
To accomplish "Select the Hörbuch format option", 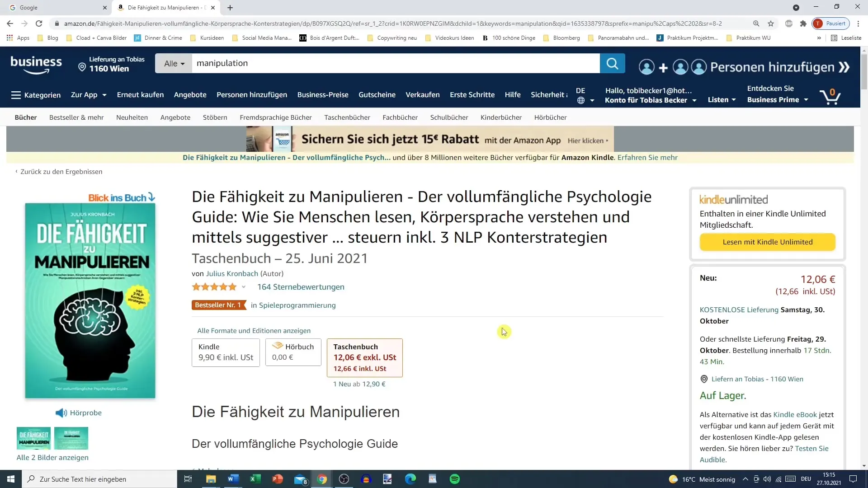I will [x=293, y=352].
